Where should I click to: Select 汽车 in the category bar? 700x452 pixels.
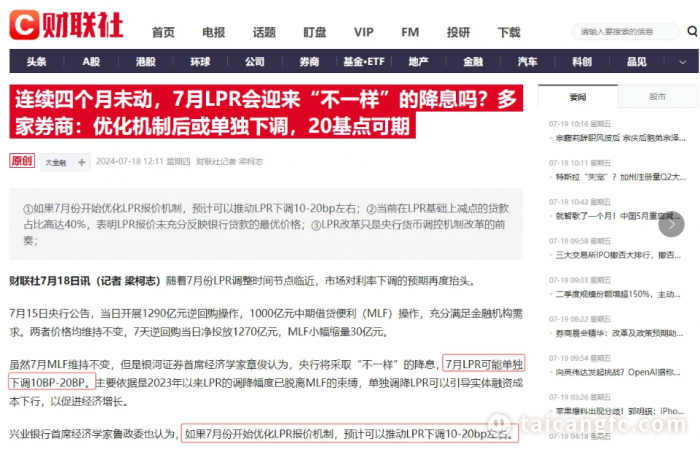[527, 62]
